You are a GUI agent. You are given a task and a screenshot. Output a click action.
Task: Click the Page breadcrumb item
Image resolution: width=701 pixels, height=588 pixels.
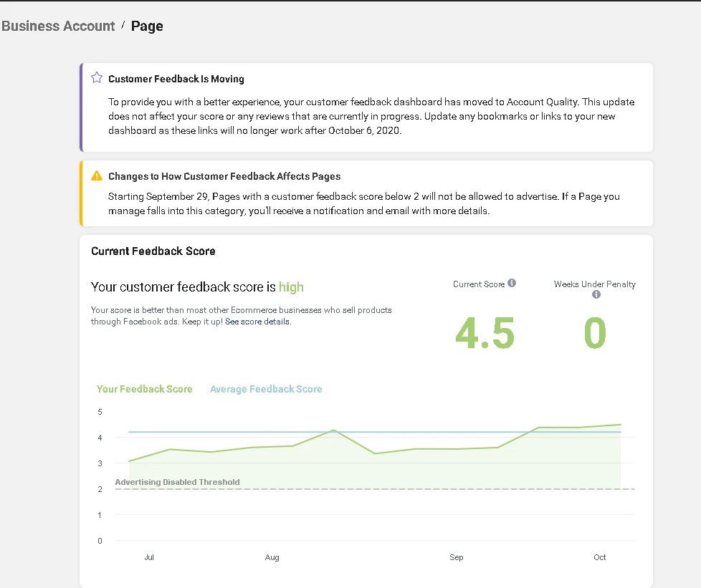pos(147,26)
